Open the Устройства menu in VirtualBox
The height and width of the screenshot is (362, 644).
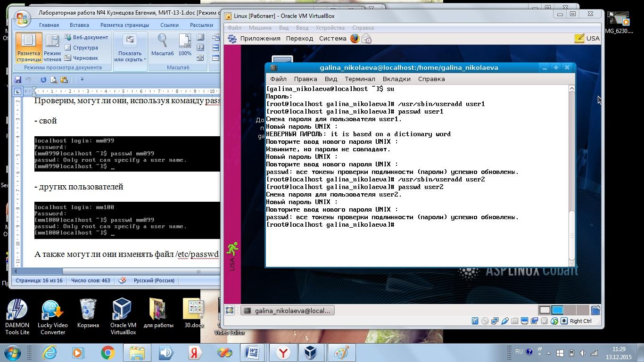[x=330, y=28]
